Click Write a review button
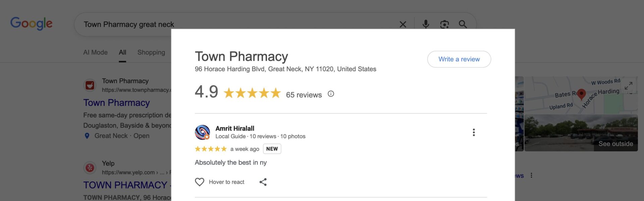Viewport: 644px width, 201px height. 459,59
